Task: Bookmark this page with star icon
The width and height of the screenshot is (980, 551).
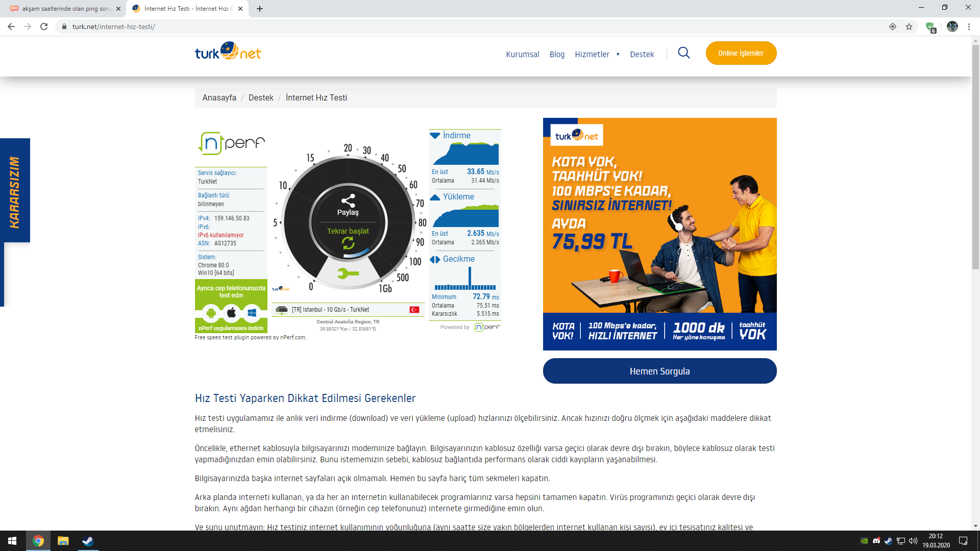Action: pos(909,27)
